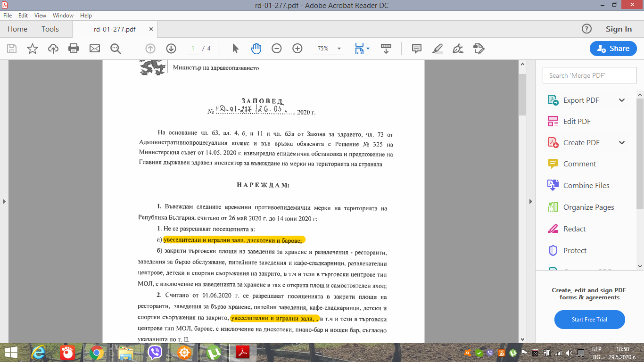This screenshot has height=362, width=644.
Task: Zoom out using the minus icon
Action: coord(277,49)
